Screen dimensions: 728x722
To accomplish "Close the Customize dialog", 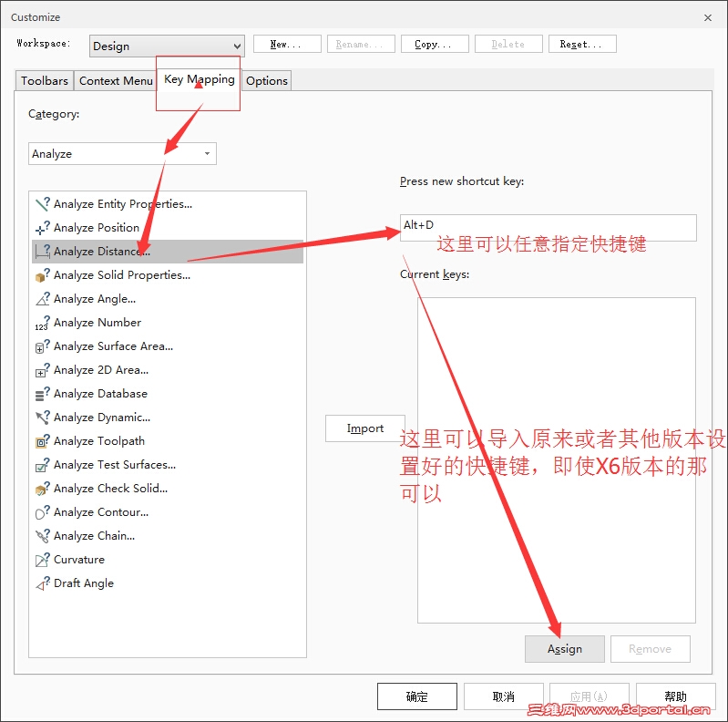I will pyautogui.click(x=708, y=17).
